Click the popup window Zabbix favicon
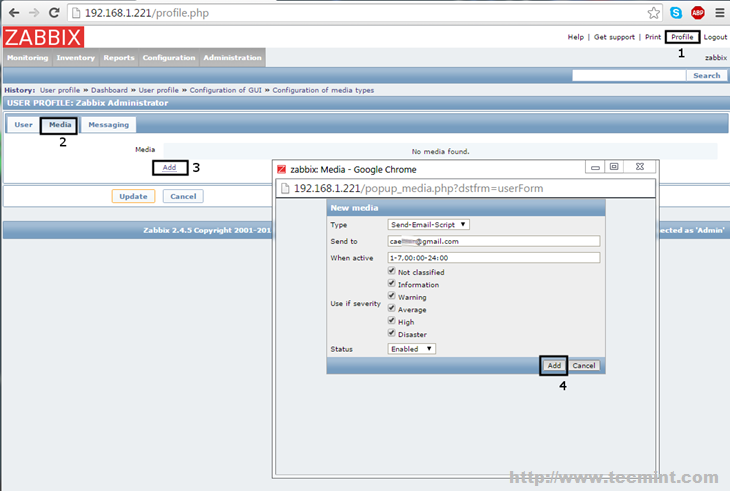Viewport: 730px width, 491px height. coord(281,169)
